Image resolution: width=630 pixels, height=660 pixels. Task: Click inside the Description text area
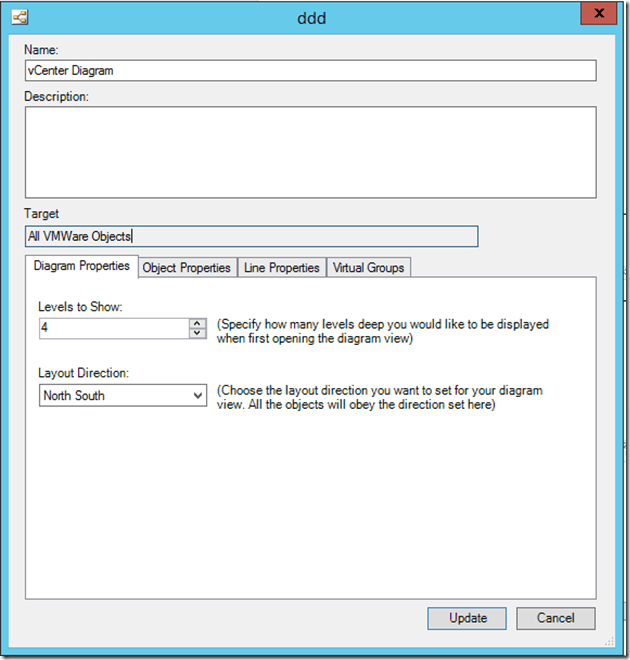310,151
